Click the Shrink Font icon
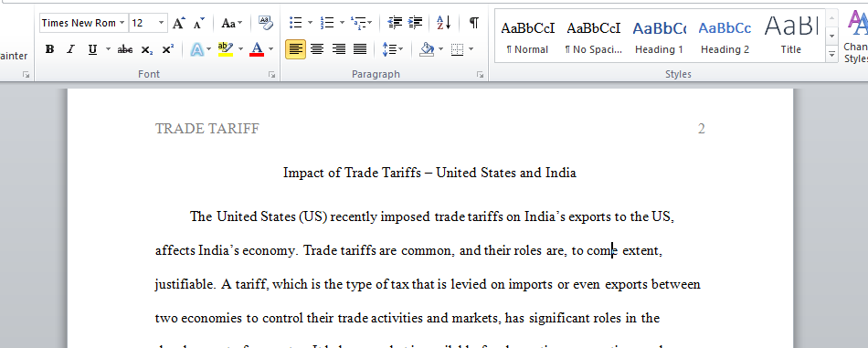Viewport: 868px width, 348px height. click(x=199, y=23)
